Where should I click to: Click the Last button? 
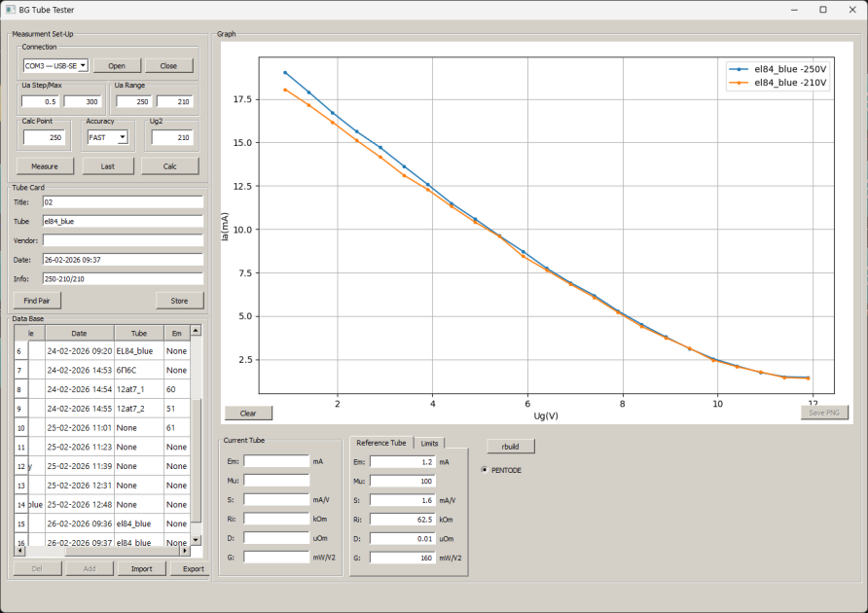(x=108, y=166)
